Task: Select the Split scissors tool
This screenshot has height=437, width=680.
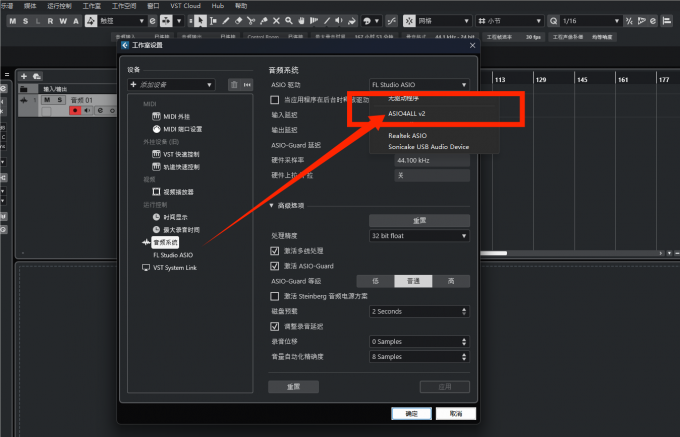Action: coord(251,21)
